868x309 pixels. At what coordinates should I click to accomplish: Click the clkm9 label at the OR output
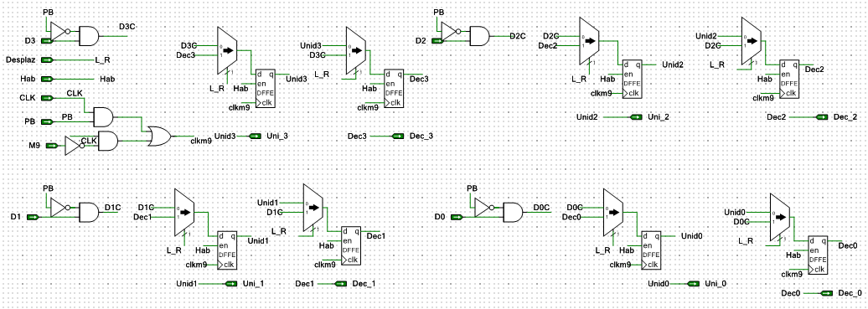(x=201, y=141)
